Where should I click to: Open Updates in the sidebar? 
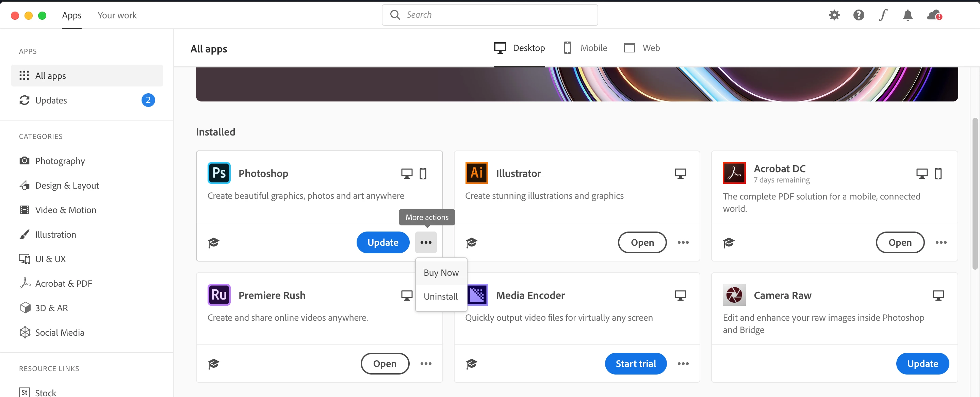coord(87,100)
